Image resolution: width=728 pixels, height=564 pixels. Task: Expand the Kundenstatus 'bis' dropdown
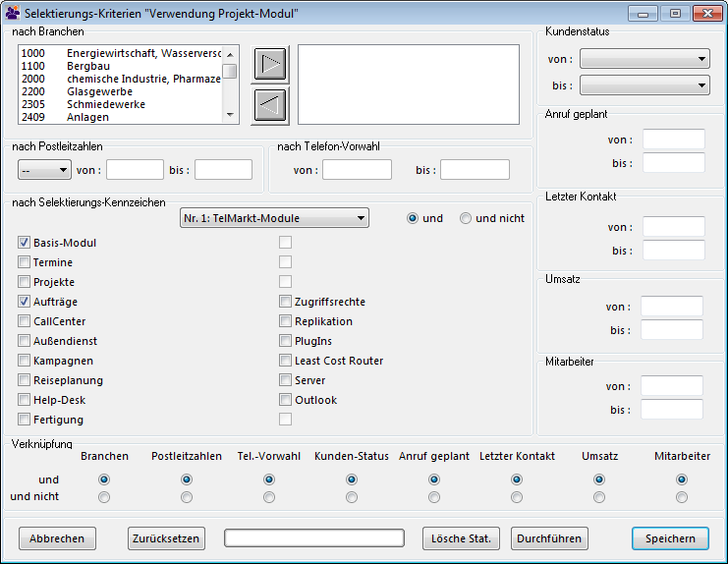coord(644,85)
